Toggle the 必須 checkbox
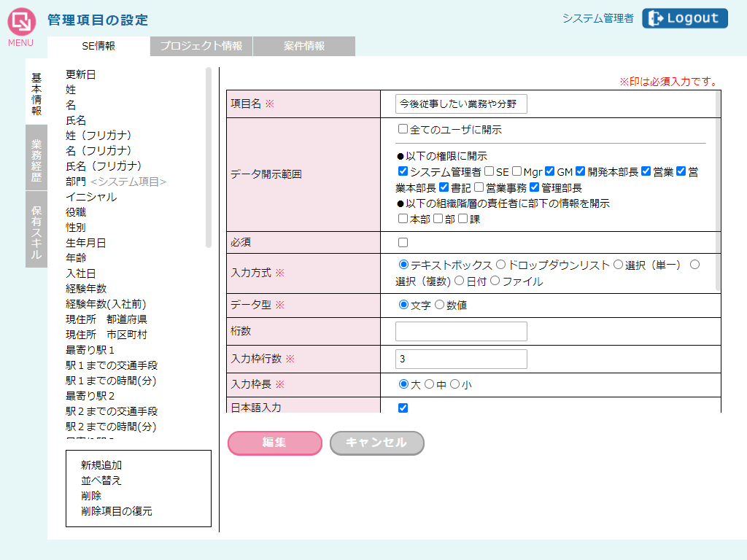Image resolution: width=747 pixels, height=560 pixels. [x=403, y=242]
